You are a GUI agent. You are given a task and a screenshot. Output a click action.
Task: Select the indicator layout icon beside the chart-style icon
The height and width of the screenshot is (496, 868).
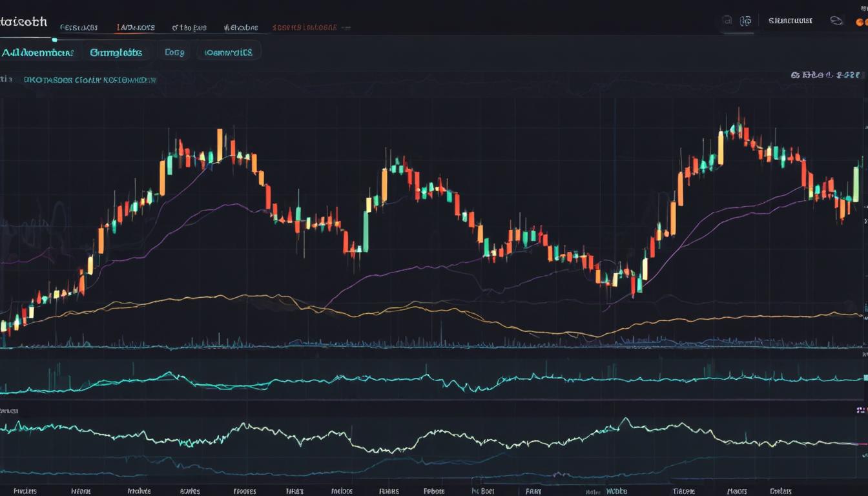(x=747, y=21)
